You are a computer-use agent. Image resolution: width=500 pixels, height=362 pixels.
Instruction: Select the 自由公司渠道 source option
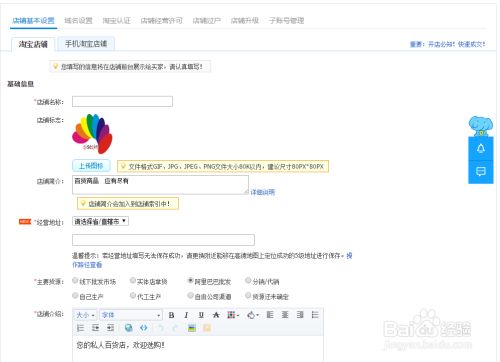[190, 295]
